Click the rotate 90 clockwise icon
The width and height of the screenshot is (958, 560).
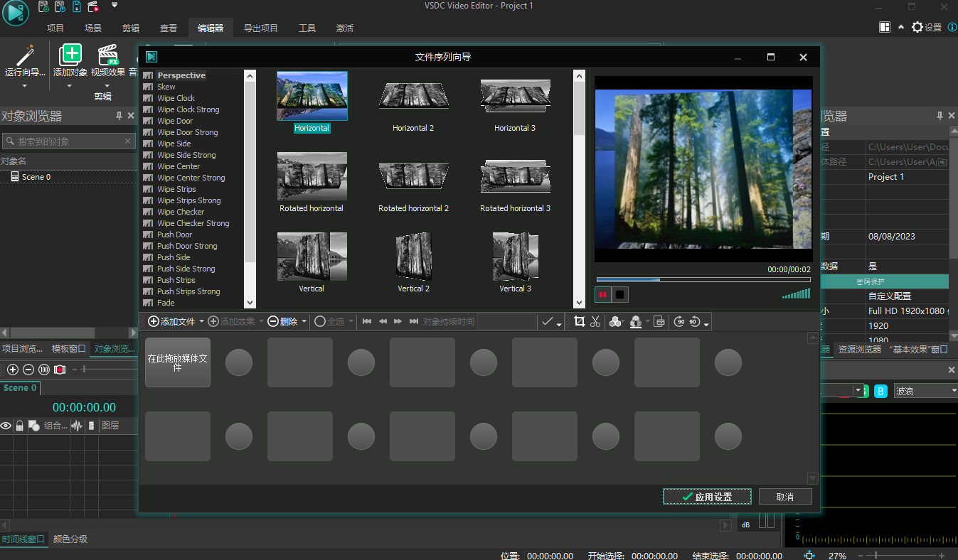(x=679, y=321)
